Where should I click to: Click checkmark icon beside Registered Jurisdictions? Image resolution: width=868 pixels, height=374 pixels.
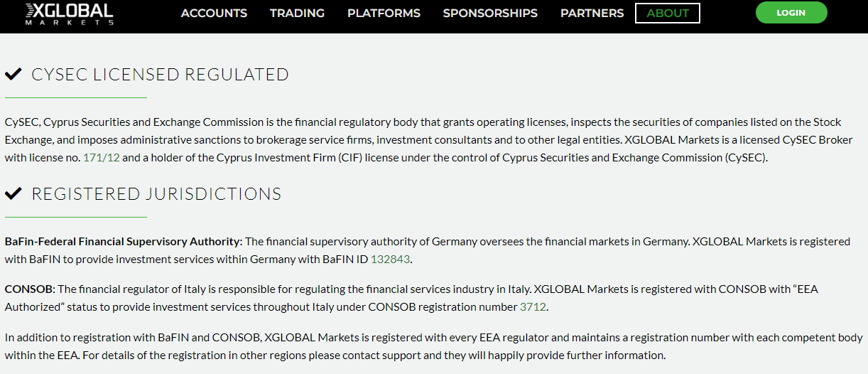pos(13,193)
